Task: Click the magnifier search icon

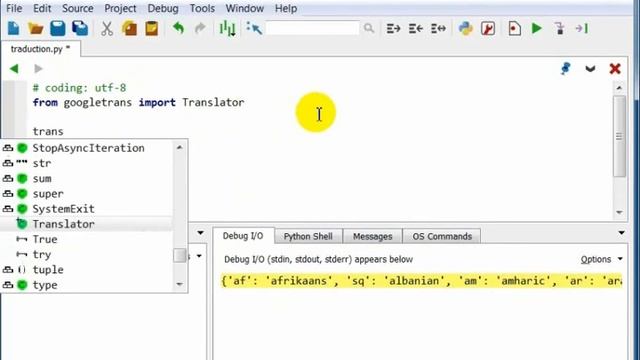Action: [369, 28]
